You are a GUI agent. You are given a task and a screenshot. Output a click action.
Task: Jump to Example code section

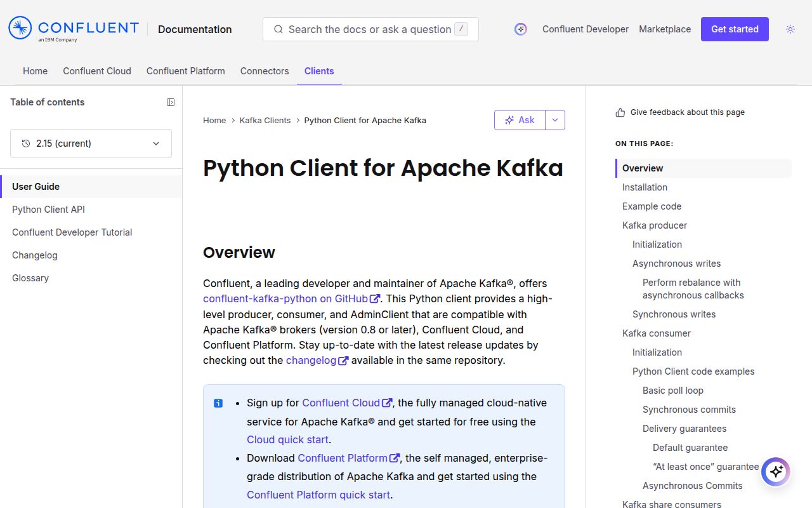[652, 206]
